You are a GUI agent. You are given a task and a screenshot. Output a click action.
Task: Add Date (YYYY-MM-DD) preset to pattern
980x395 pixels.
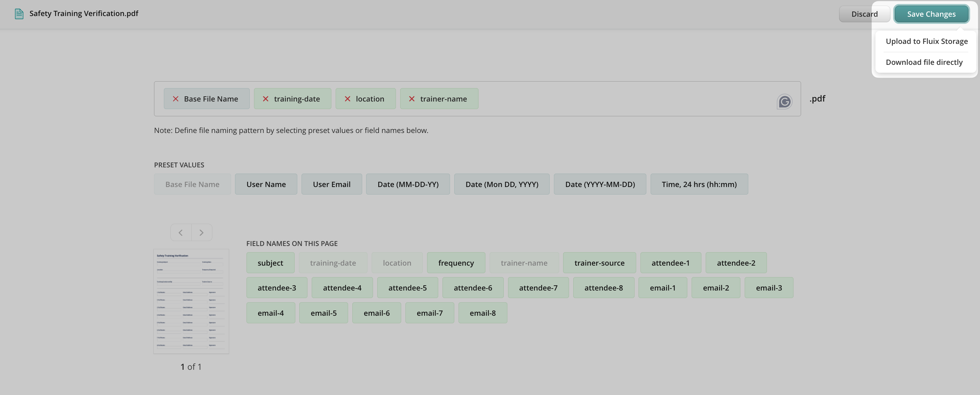coord(599,184)
